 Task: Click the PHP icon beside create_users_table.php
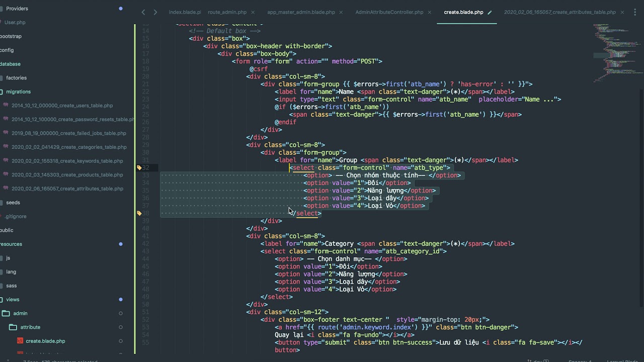click(6, 106)
